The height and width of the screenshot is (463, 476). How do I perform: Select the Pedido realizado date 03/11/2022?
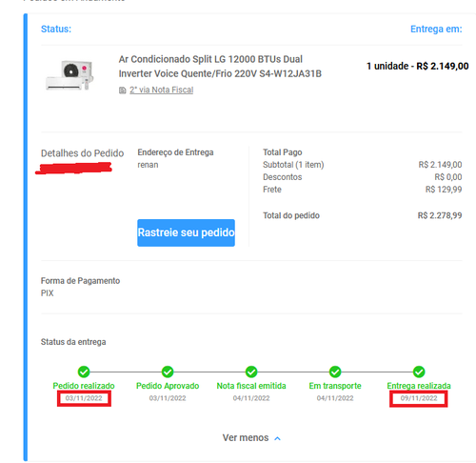[x=84, y=398]
